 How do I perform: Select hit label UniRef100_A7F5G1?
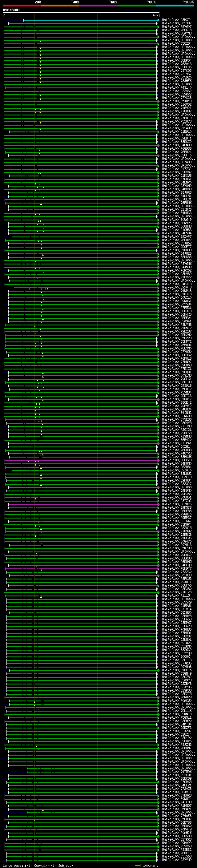pyautogui.click(x=177, y=308)
